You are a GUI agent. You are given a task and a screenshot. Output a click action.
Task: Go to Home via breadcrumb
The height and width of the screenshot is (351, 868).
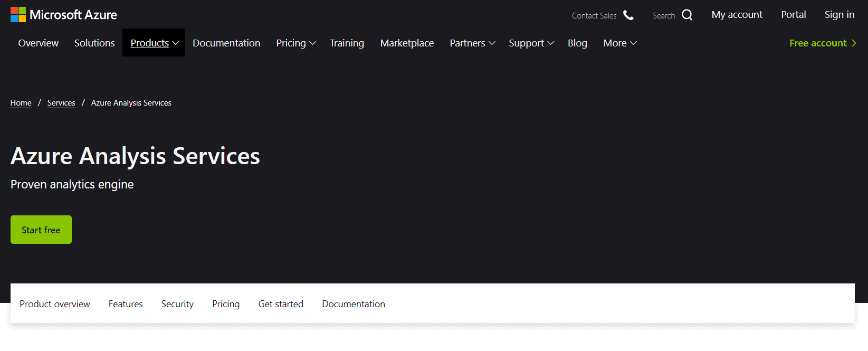(21, 103)
